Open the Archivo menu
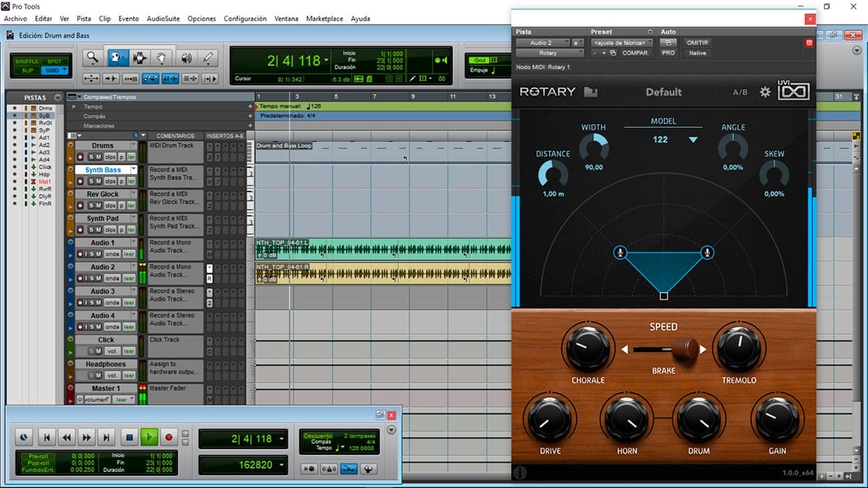Image resolution: width=868 pixels, height=488 pixels. (15, 18)
